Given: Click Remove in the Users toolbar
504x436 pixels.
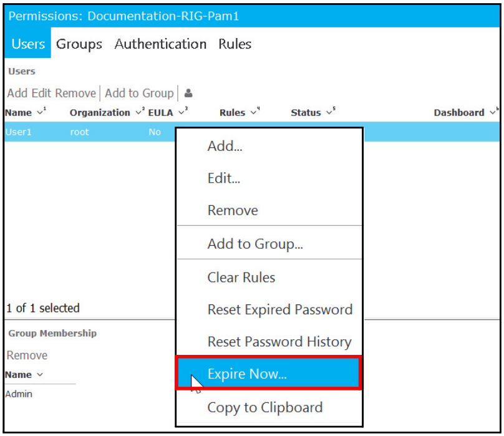Looking at the screenshot, I should click(x=75, y=93).
